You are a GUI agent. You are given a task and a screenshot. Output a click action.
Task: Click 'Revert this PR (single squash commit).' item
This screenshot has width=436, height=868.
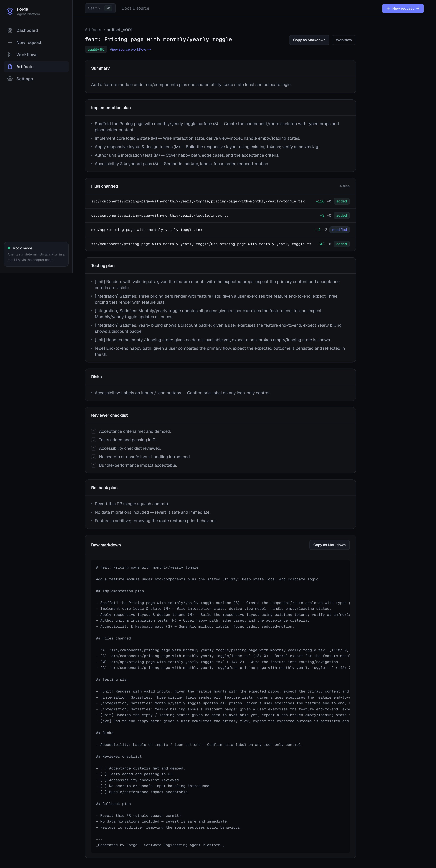coord(132,504)
